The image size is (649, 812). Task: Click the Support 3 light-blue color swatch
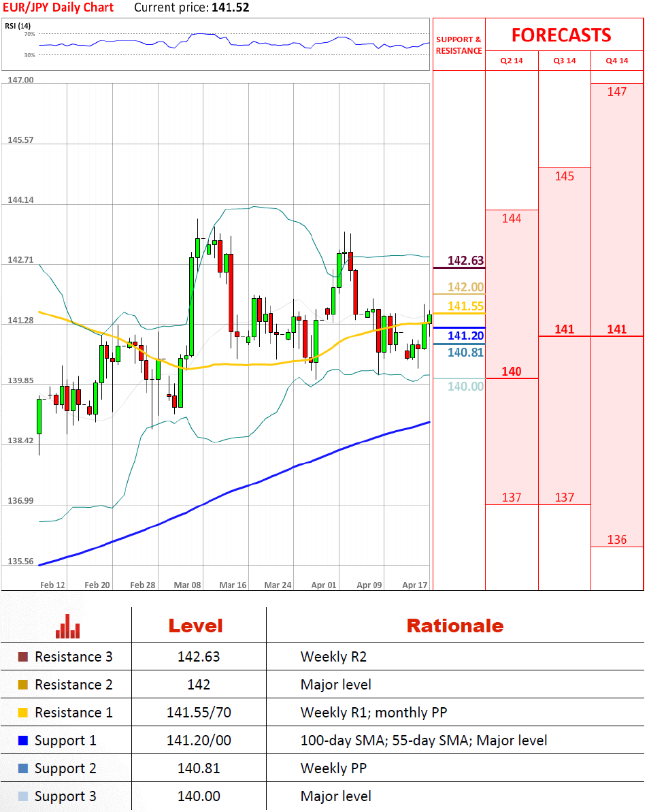(x=22, y=796)
